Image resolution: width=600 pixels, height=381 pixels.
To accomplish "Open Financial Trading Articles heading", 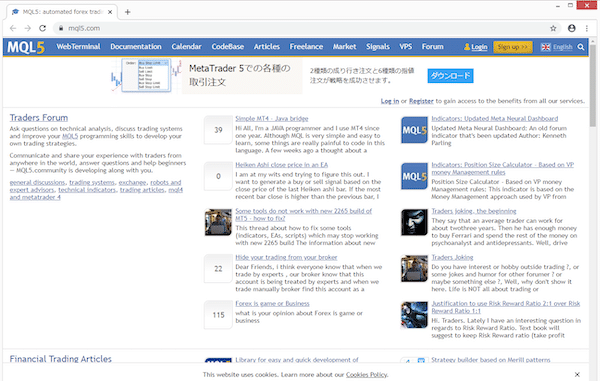I will click(60, 359).
